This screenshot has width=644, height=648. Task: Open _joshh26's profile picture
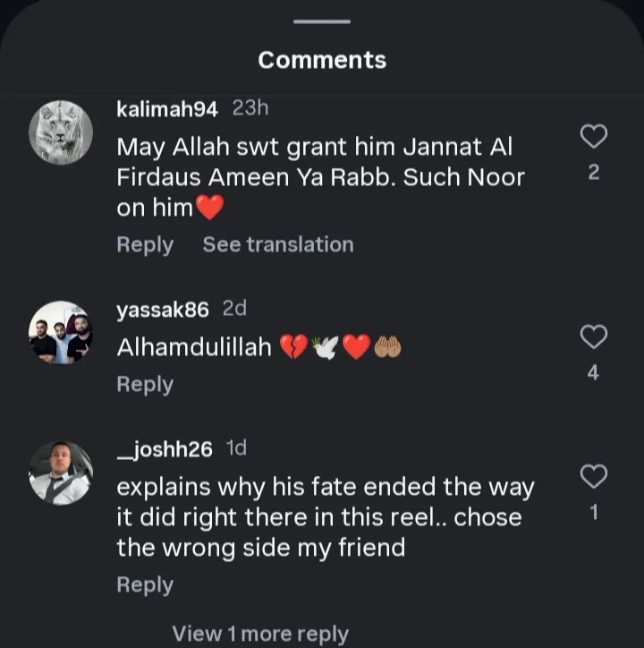[x=61, y=473]
